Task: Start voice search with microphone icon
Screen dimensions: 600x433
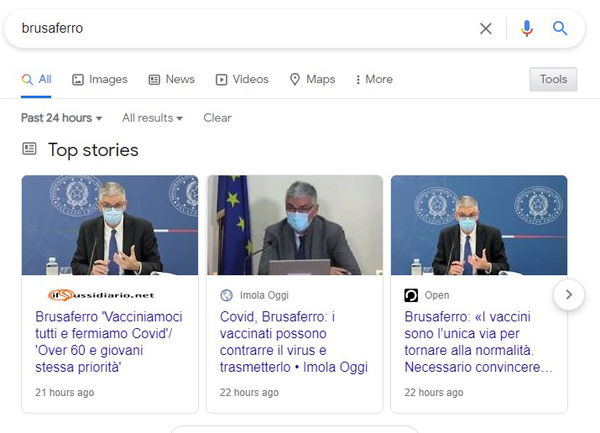Action: point(527,29)
